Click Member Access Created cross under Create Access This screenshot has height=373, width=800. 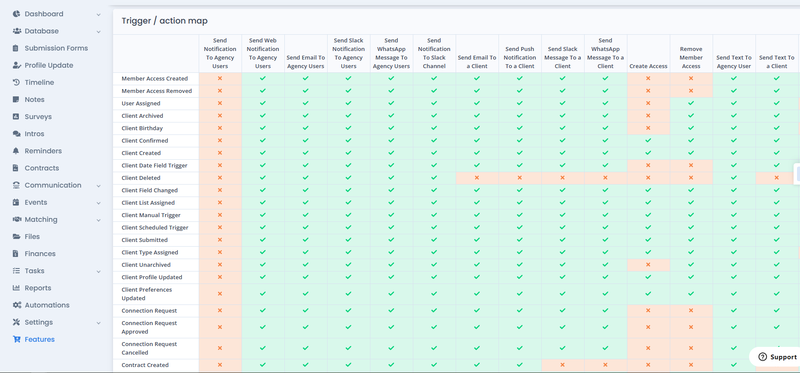(x=648, y=79)
